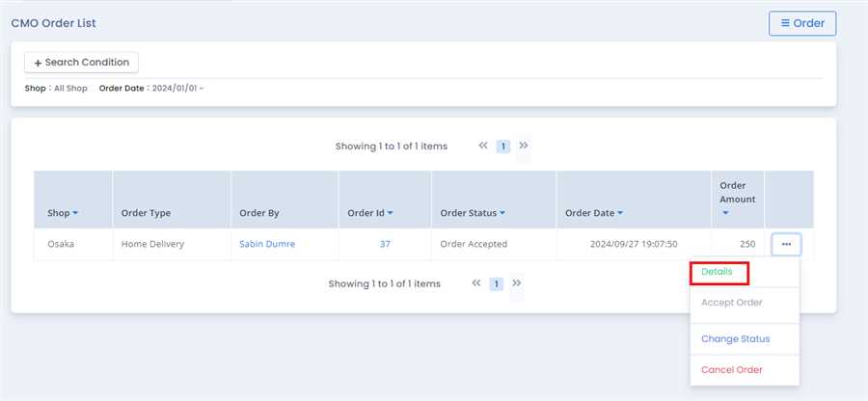Image resolution: width=868 pixels, height=401 pixels.
Task: Go to previous page using pagination above table
Action: pos(483,146)
